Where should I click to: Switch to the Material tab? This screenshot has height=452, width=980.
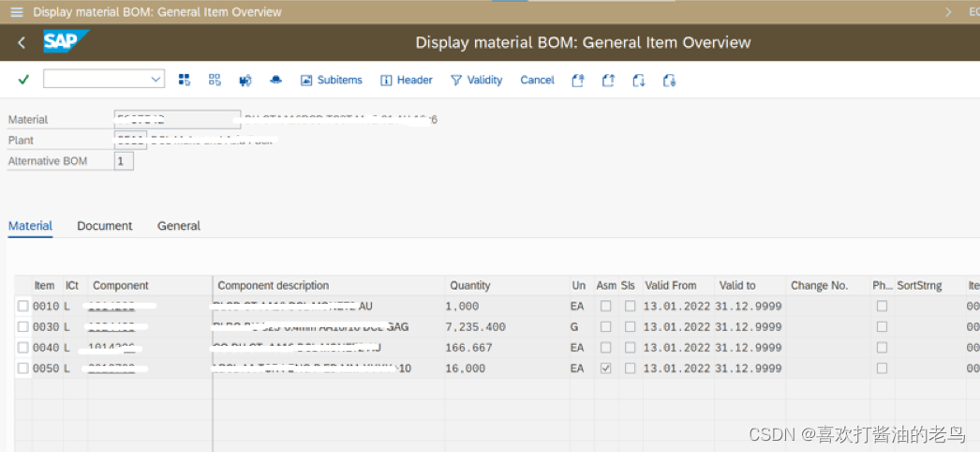[x=30, y=226]
